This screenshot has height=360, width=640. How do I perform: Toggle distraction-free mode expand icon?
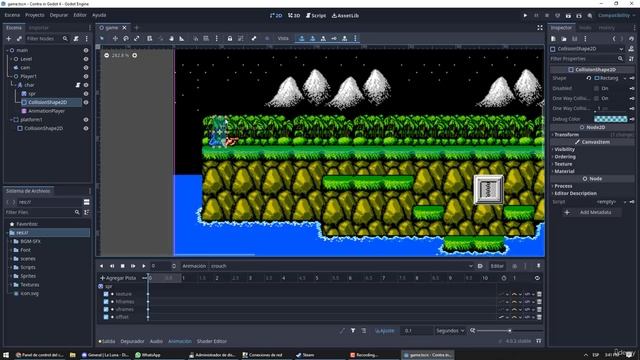coord(540,28)
